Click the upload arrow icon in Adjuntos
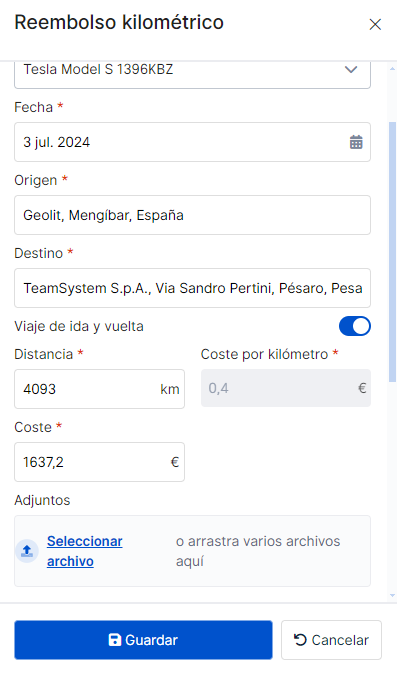Image resolution: width=397 pixels, height=674 pixels. (27, 551)
